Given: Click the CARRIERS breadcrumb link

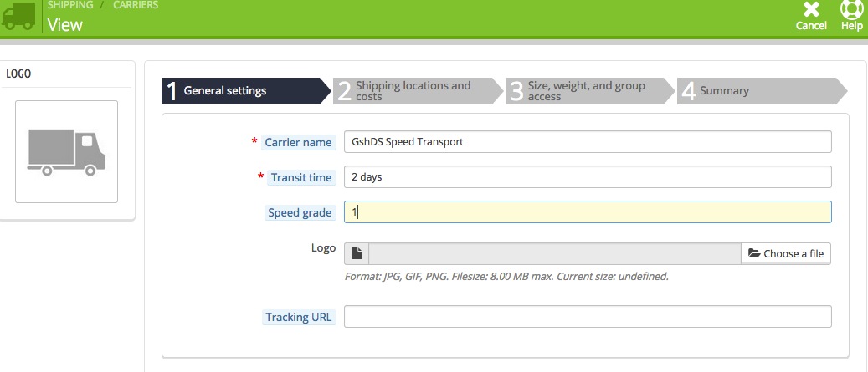Looking at the screenshot, I should click(x=135, y=5).
